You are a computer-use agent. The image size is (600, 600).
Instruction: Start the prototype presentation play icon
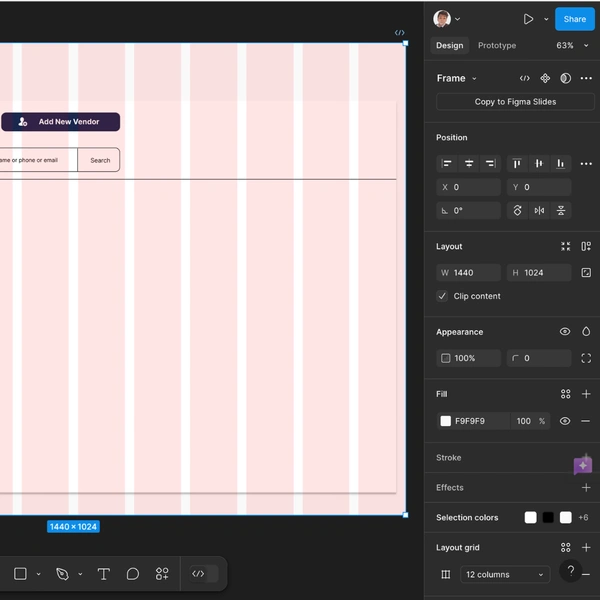528,19
